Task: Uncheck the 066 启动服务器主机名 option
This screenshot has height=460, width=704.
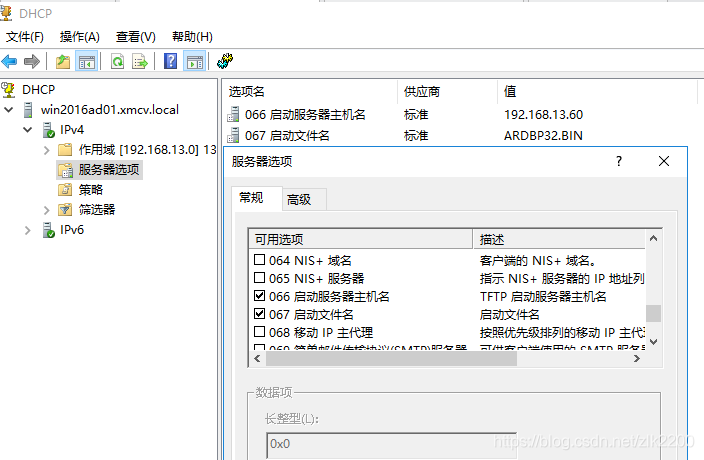Action: pos(260,296)
